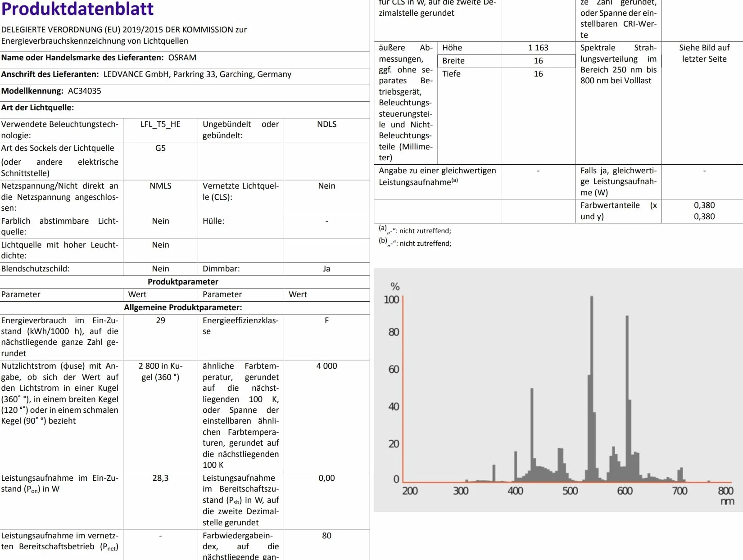Select the text "Siehe Bild auf letzter Seite"

pos(704,53)
